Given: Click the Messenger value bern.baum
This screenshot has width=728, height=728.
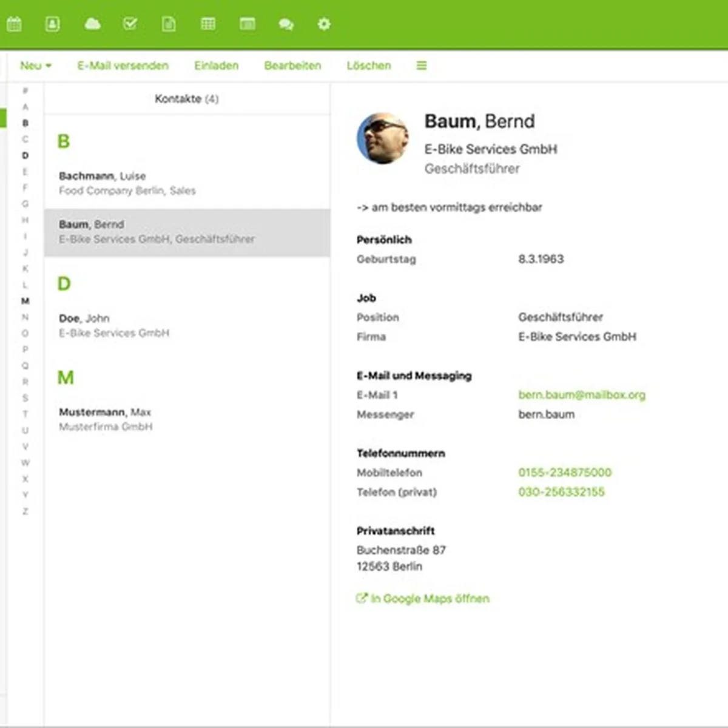Looking at the screenshot, I should [546, 414].
